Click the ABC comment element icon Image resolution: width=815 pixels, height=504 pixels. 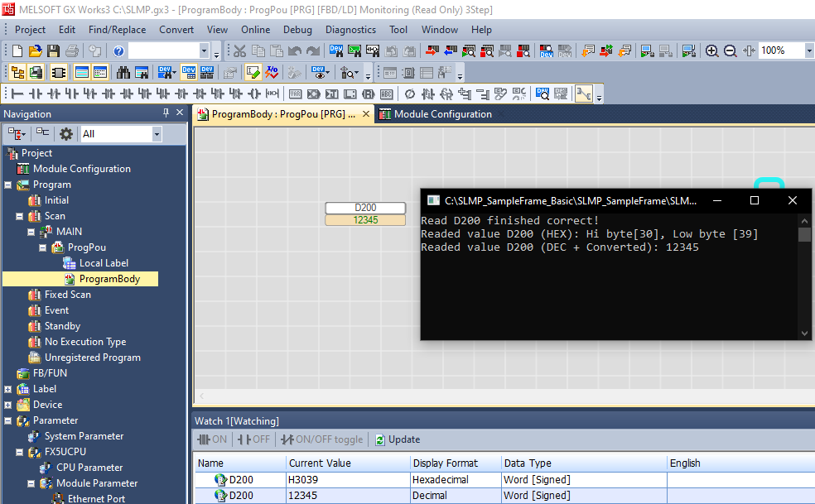[x=386, y=94]
